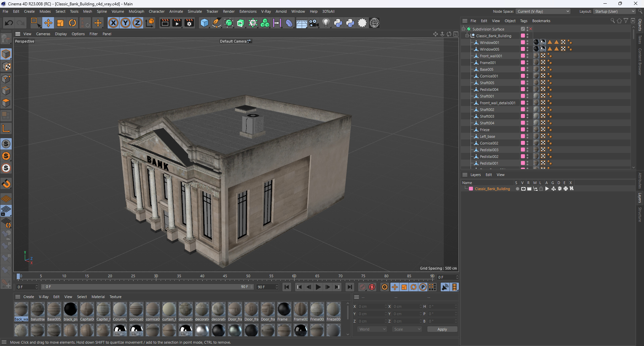Open Objects panel Bookmarks menu

541,21
